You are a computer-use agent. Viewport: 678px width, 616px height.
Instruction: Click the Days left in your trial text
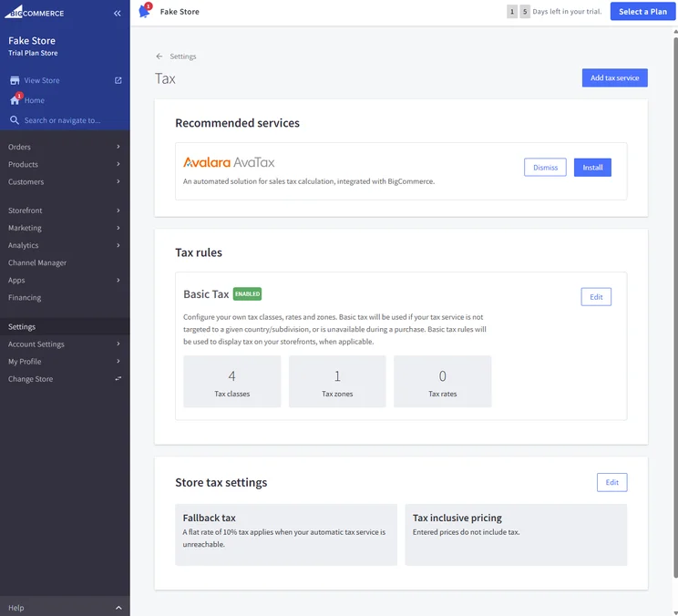pyautogui.click(x=567, y=12)
